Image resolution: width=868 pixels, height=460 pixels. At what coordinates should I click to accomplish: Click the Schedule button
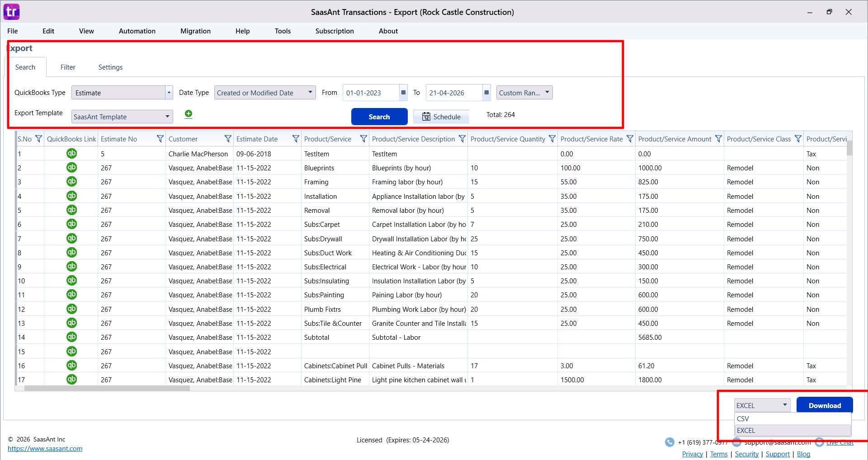click(441, 117)
